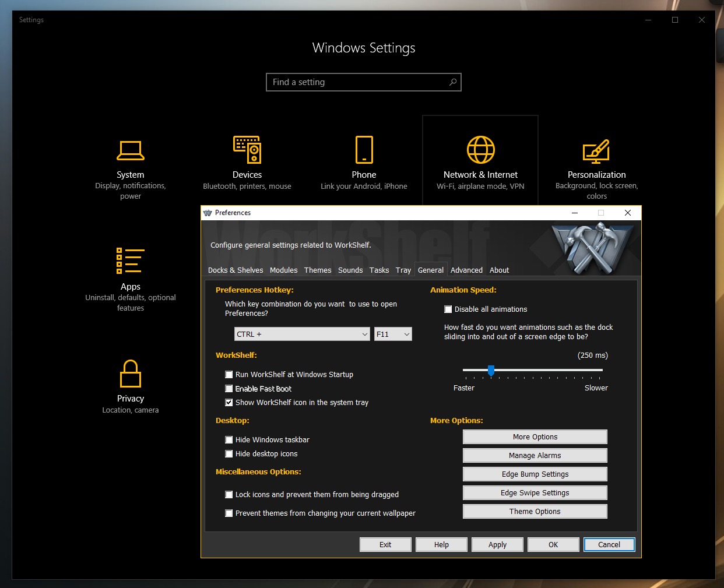This screenshot has height=588, width=724.
Task: Open Edge Bump Settings
Action: point(535,474)
